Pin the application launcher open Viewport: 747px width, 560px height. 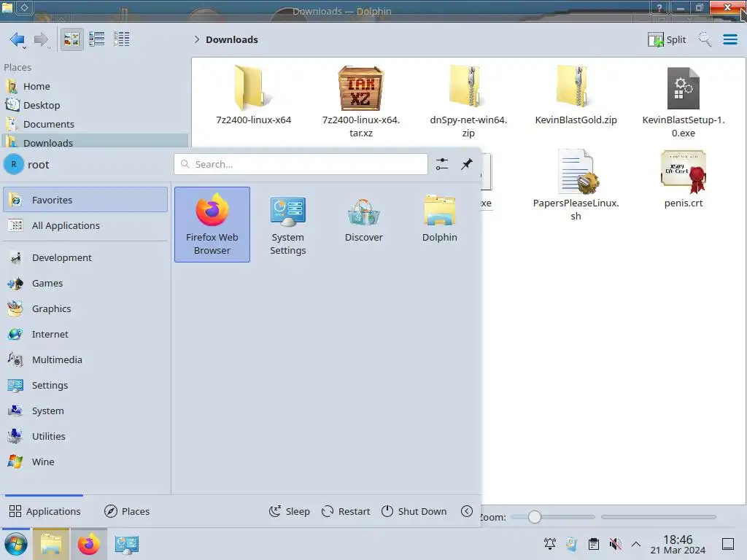coord(467,164)
